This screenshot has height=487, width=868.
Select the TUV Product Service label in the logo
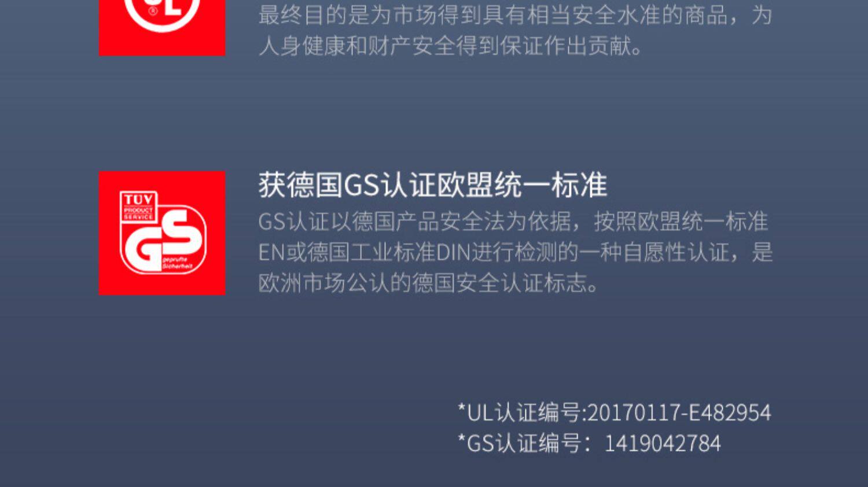(x=138, y=206)
